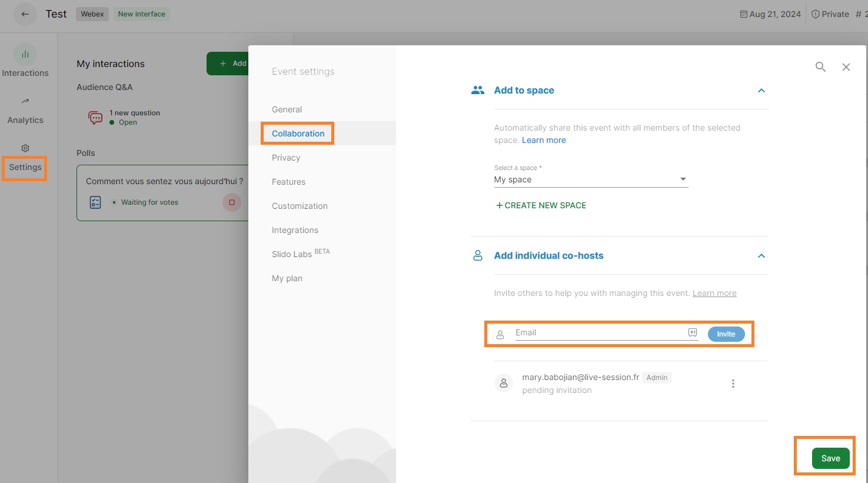Click the Add to space heading

(x=524, y=90)
